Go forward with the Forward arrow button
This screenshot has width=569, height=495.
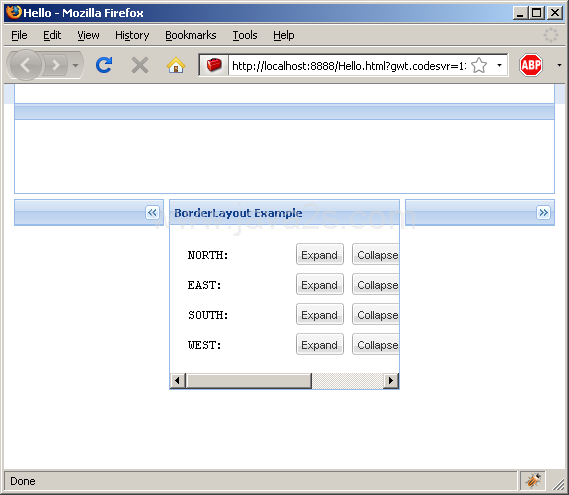click(55, 66)
